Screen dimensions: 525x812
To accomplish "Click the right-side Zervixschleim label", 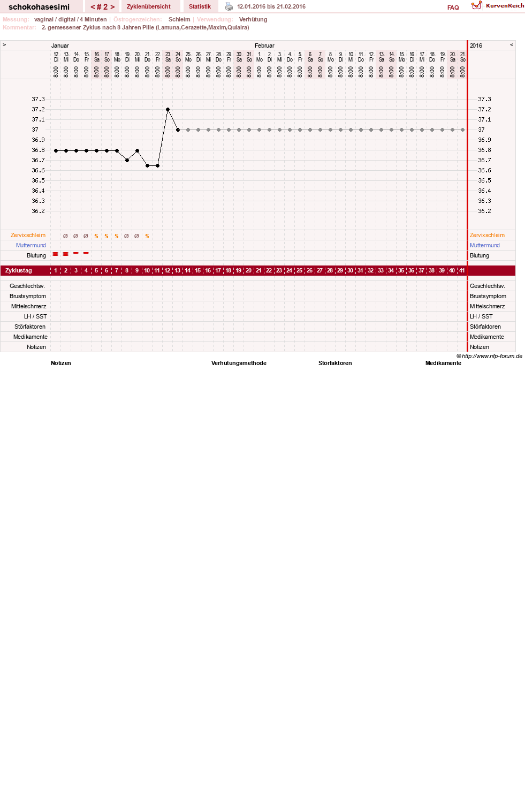I will tap(487, 235).
